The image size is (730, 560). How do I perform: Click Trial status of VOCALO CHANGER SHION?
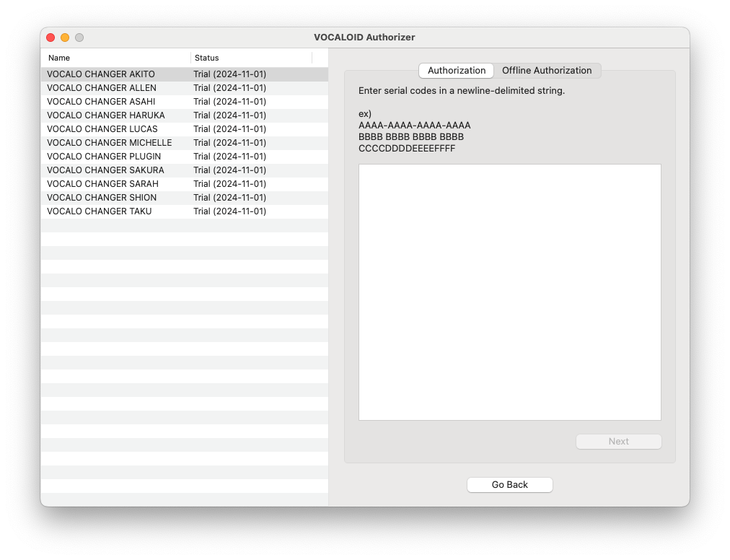(x=230, y=198)
